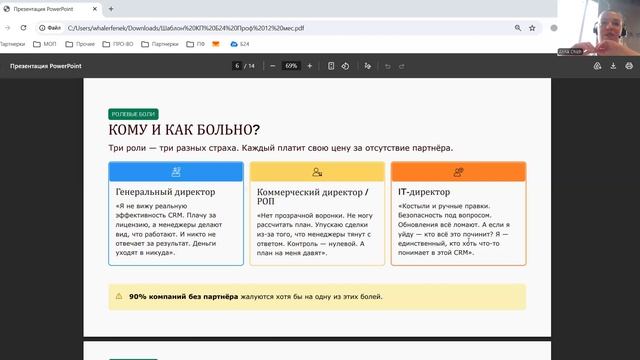Print the PDF document
The image size is (640, 360).
[629, 66]
